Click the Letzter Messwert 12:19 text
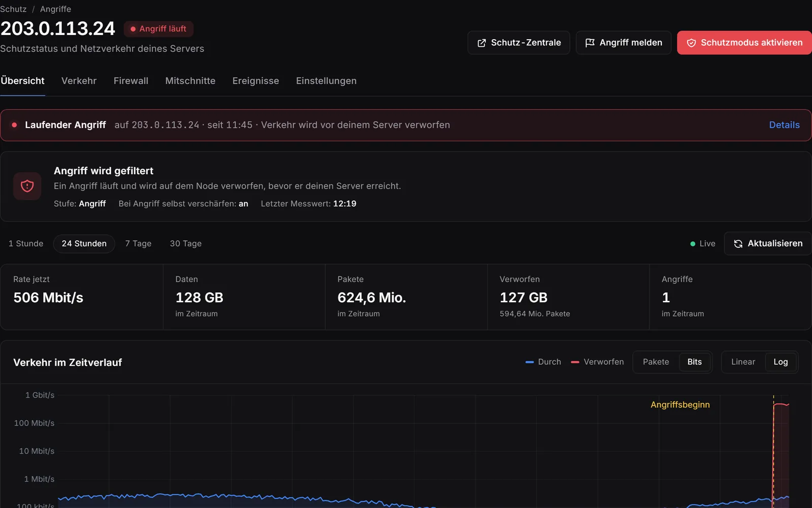The image size is (812, 508). click(x=309, y=204)
